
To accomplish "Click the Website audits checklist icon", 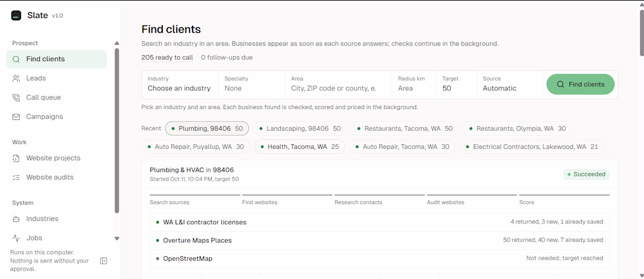I will pos(16,178).
